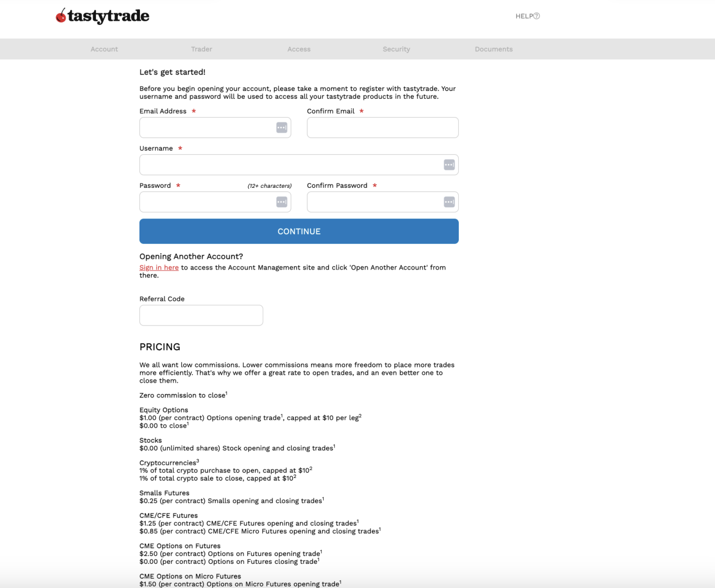
Task: Click '$0.85 (per contract) CME/CFE Micro Futures' line
Action: click(x=260, y=531)
